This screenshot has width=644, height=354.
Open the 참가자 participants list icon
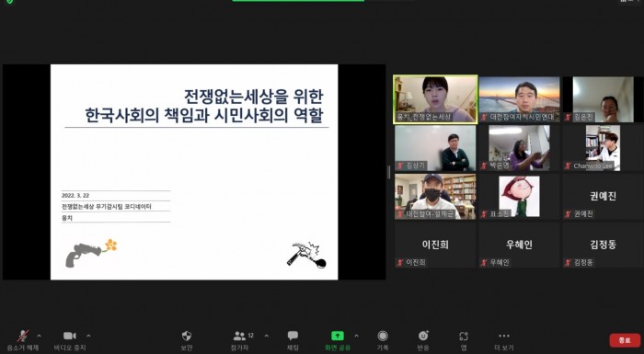tap(239, 336)
